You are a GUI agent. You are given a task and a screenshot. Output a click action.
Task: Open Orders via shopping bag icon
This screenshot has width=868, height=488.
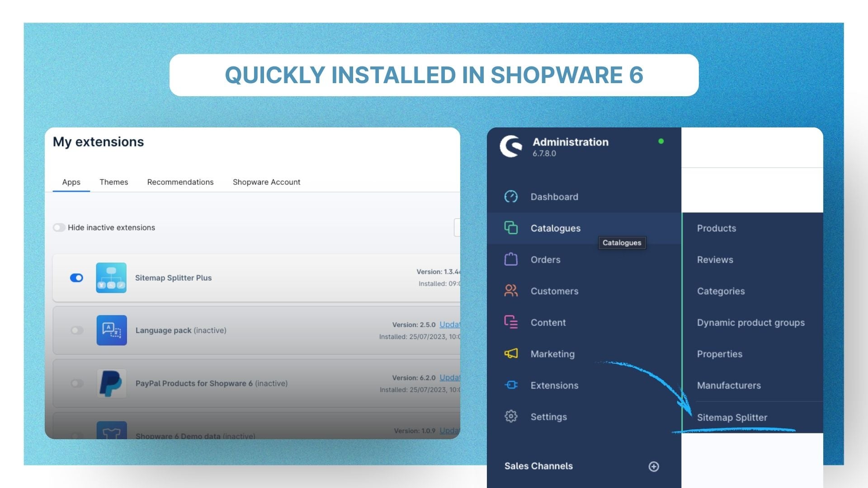pyautogui.click(x=511, y=259)
